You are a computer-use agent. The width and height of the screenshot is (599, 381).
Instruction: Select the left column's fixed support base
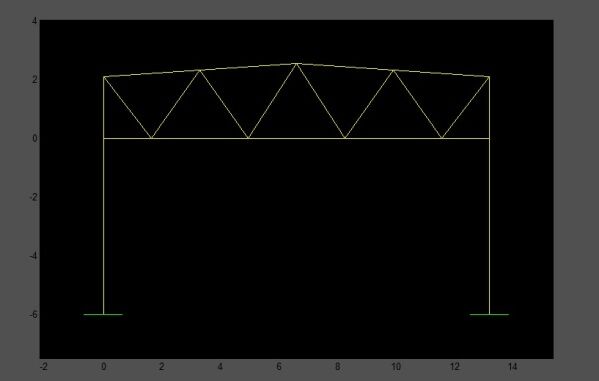[x=103, y=315]
